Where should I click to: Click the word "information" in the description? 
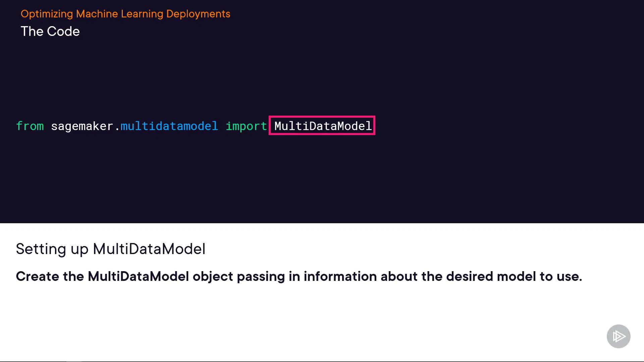coord(340,277)
